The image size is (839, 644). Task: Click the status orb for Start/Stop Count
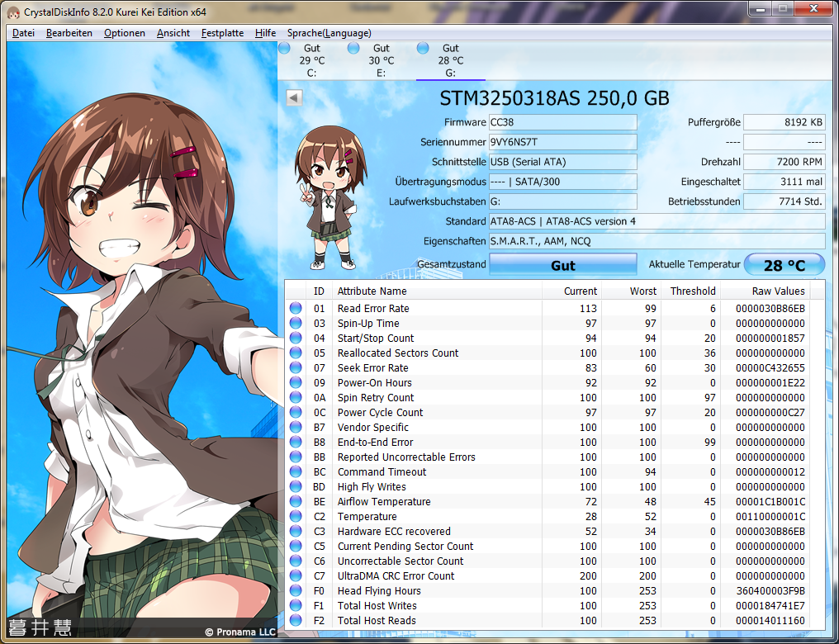click(296, 338)
